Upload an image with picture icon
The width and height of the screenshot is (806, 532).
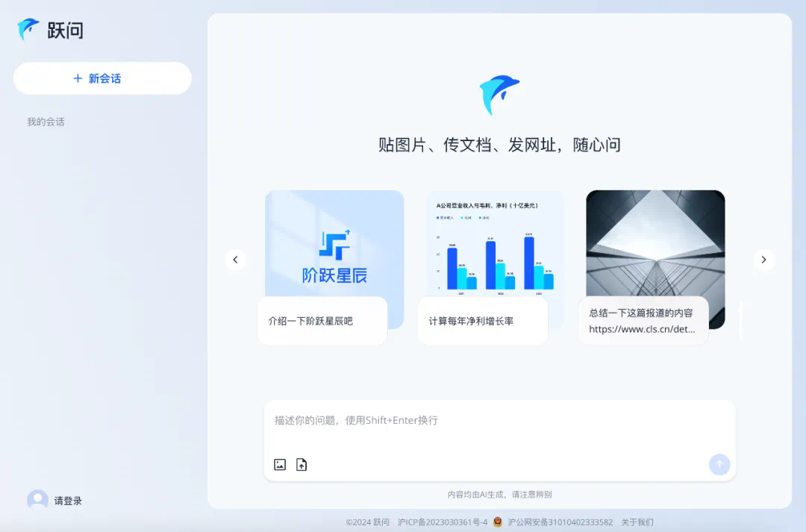tap(280, 465)
